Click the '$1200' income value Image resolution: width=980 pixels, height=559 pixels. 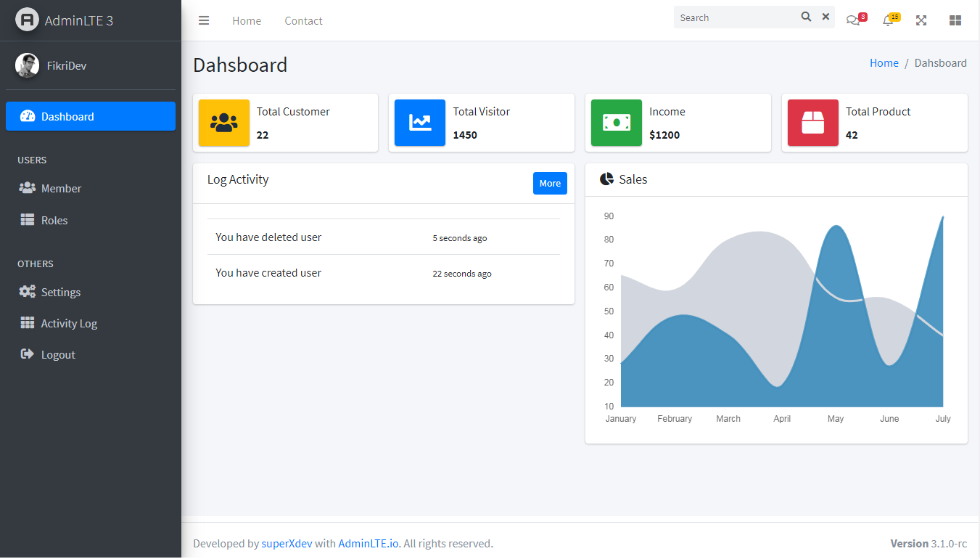point(664,135)
